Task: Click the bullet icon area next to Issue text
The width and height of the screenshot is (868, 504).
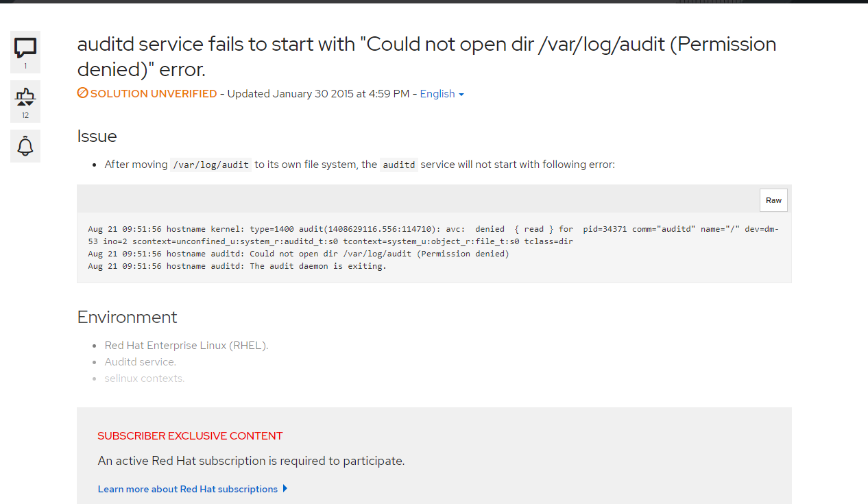Action: [93, 164]
